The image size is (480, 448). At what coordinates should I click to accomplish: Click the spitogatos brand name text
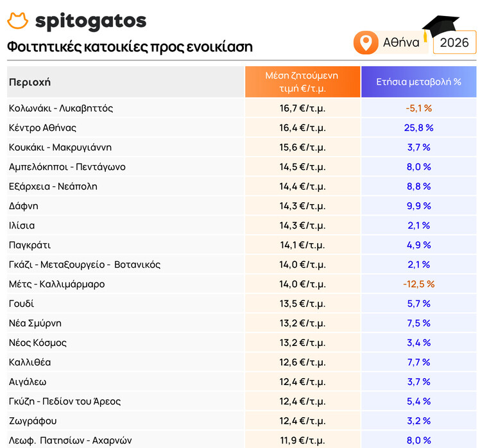91,21
